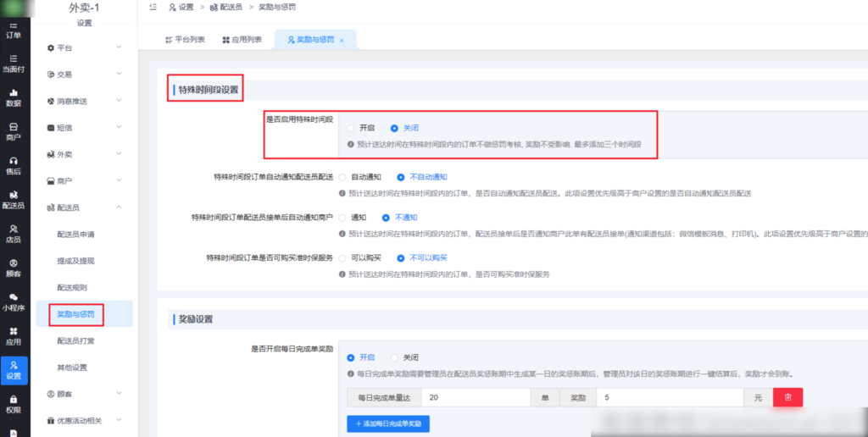868x437 pixels.
Task: Open the 数据 chart icon
Action: pos(14,98)
